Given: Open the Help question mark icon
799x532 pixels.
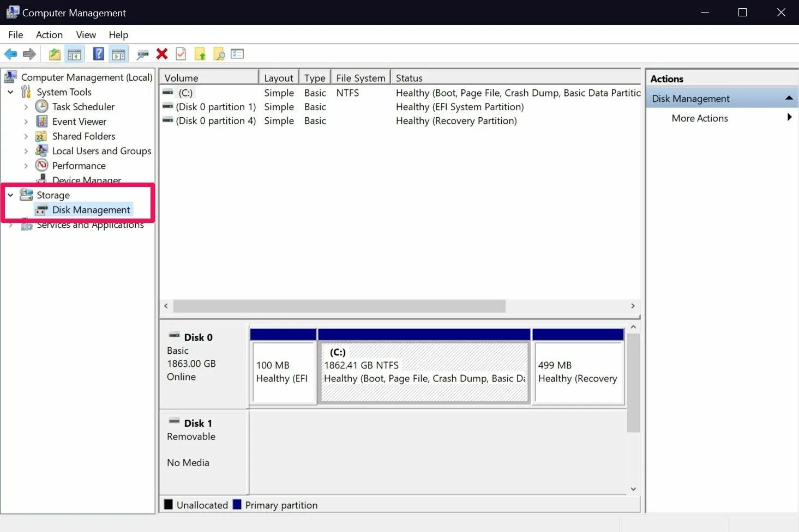Looking at the screenshot, I should (x=99, y=53).
